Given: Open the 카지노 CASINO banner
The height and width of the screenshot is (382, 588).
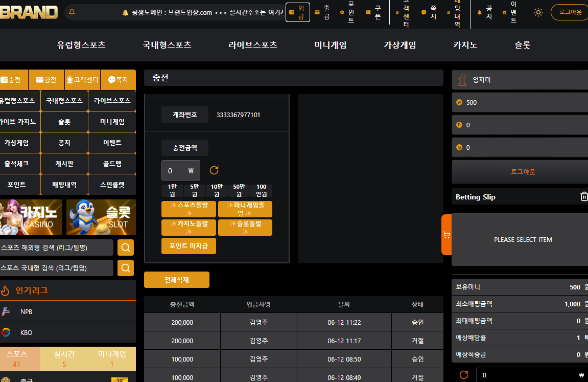Looking at the screenshot, I should point(31,217).
